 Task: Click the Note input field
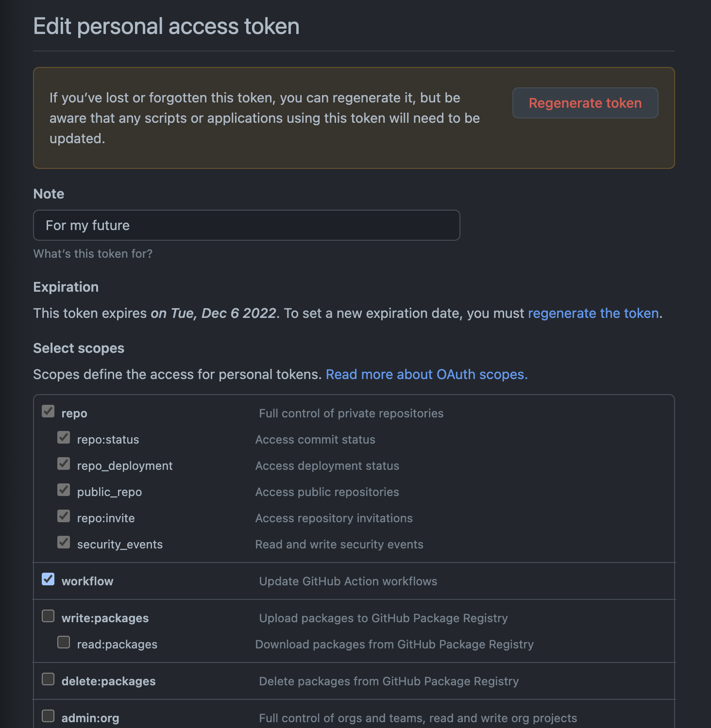pyautogui.click(x=246, y=225)
